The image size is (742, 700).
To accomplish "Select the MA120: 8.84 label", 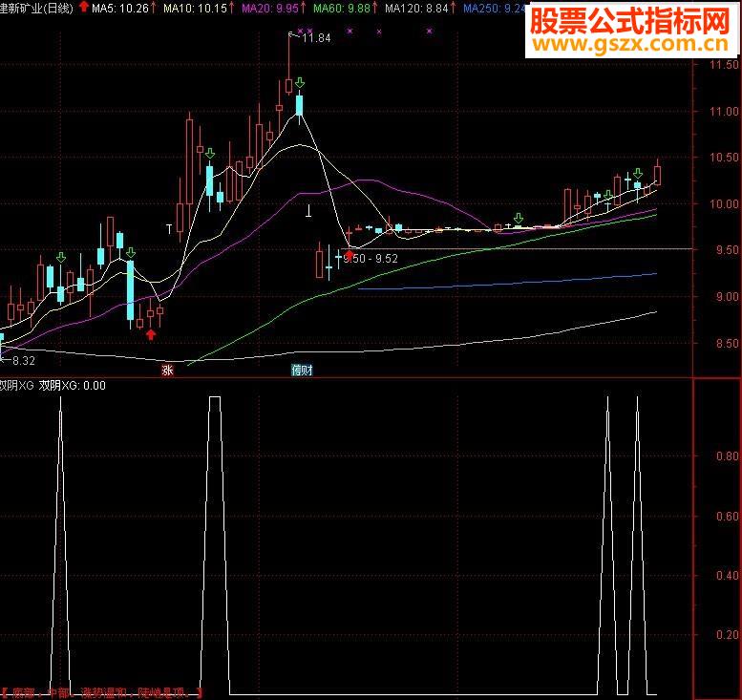I will pyautogui.click(x=416, y=8).
